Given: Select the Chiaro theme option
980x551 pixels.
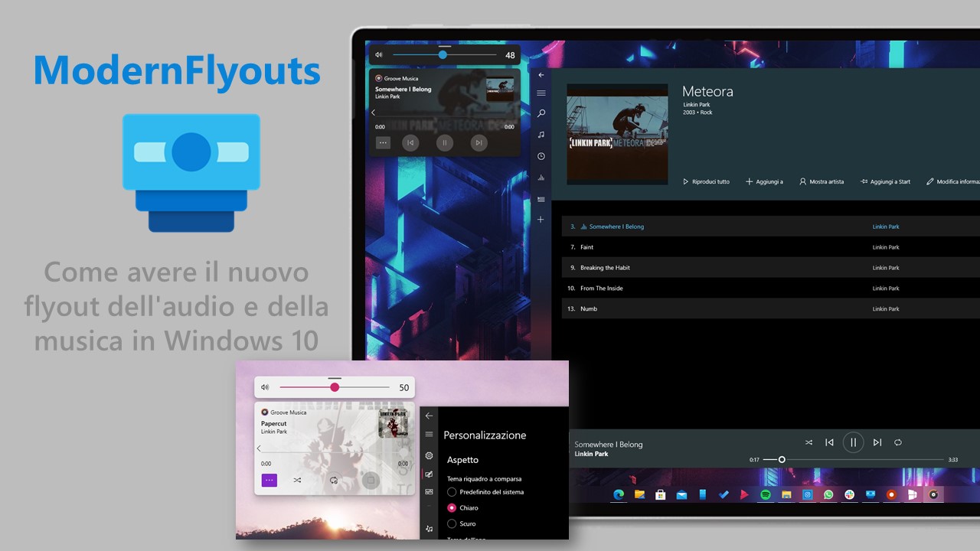Looking at the screenshot, I should 463,507.
